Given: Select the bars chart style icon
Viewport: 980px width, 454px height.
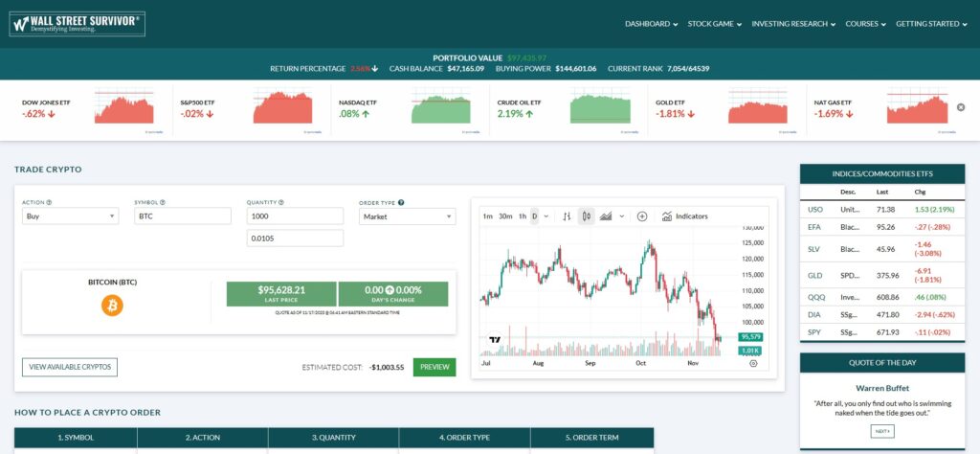Looking at the screenshot, I should coord(567,216).
